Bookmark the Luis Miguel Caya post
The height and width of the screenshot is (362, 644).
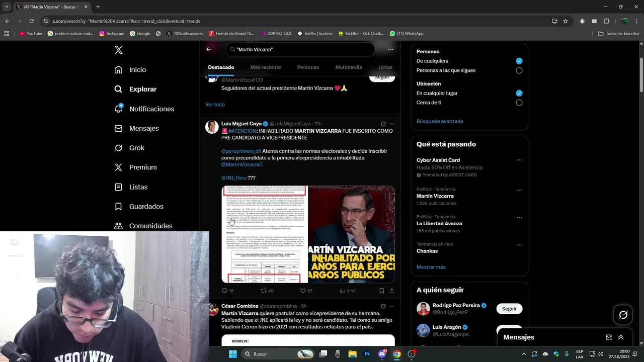coord(381,291)
